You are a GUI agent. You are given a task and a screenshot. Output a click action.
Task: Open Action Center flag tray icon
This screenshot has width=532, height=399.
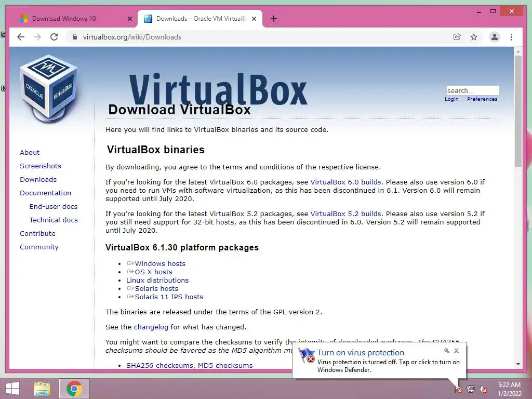pyautogui.click(x=458, y=389)
